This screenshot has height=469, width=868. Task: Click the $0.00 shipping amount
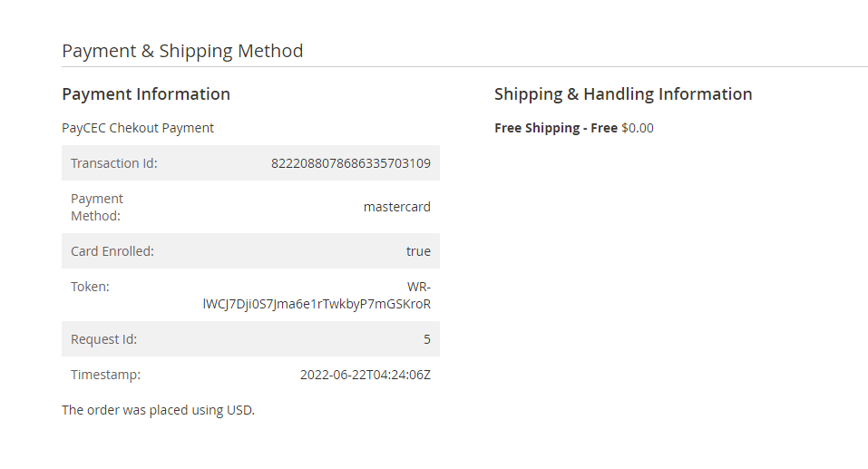point(638,128)
